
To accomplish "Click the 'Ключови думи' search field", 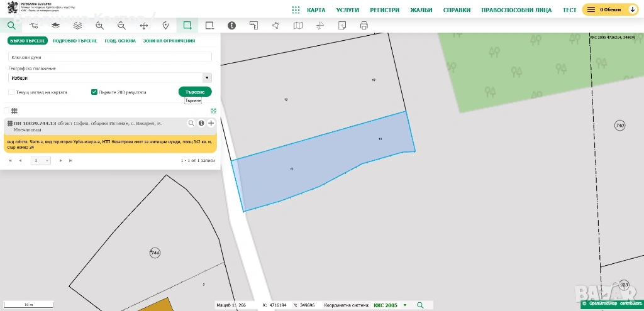I will (x=110, y=57).
